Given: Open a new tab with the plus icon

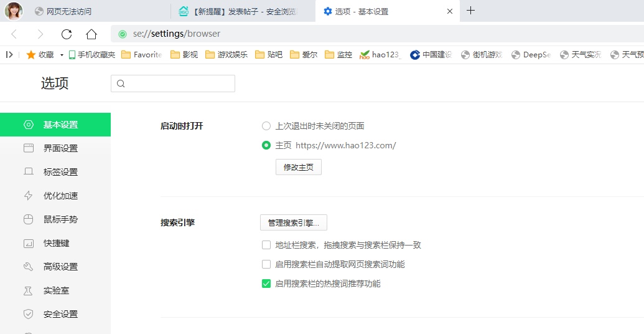Looking at the screenshot, I should point(471,11).
